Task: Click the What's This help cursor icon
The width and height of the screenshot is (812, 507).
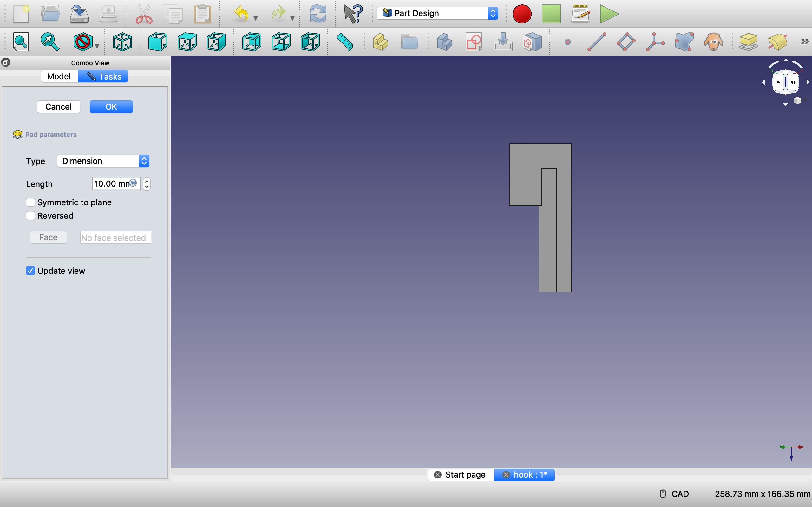Action: click(x=353, y=14)
